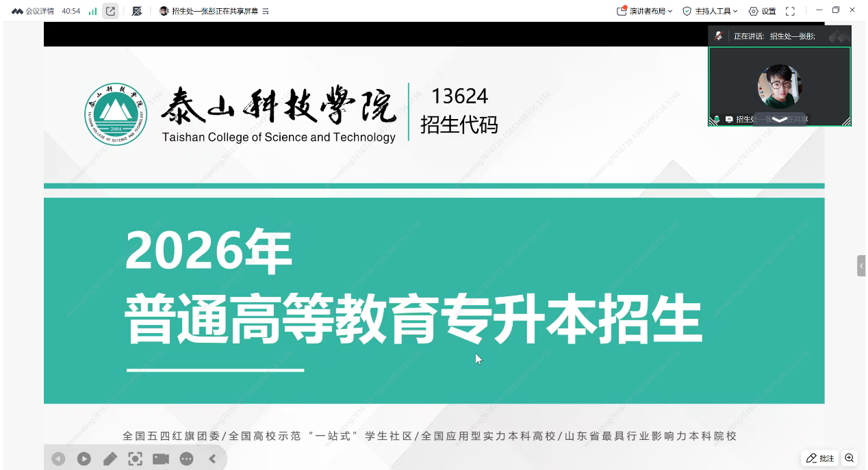Expand the video panel with the down chevron

780,119
